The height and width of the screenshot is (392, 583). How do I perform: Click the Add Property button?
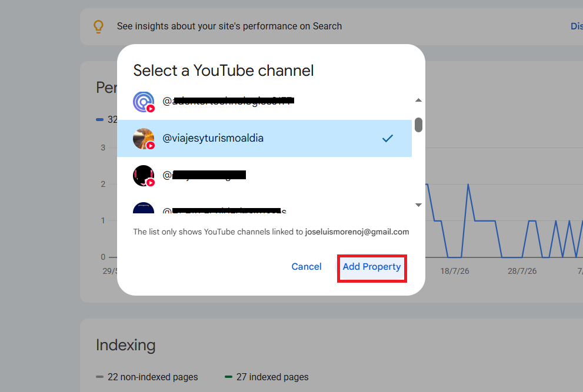point(371,267)
